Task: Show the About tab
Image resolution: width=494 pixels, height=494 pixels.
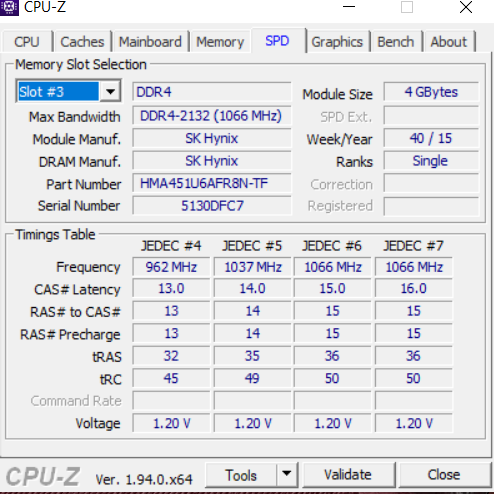Action: click(x=449, y=42)
